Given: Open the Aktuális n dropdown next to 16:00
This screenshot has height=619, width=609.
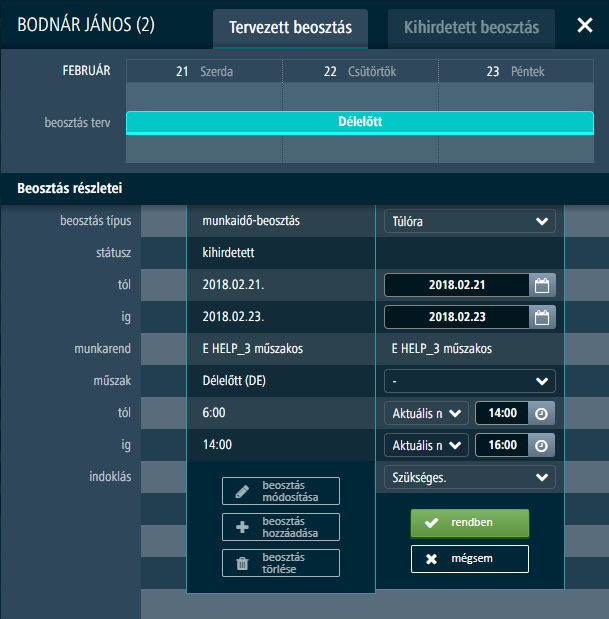Looking at the screenshot, I should [426, 445].
